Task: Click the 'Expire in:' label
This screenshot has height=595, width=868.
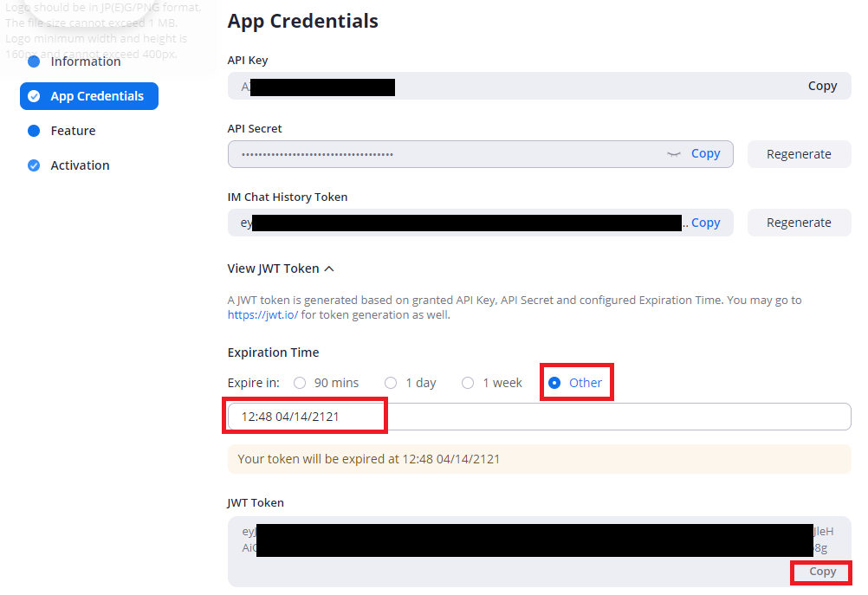Action: [x=253, y=383]
